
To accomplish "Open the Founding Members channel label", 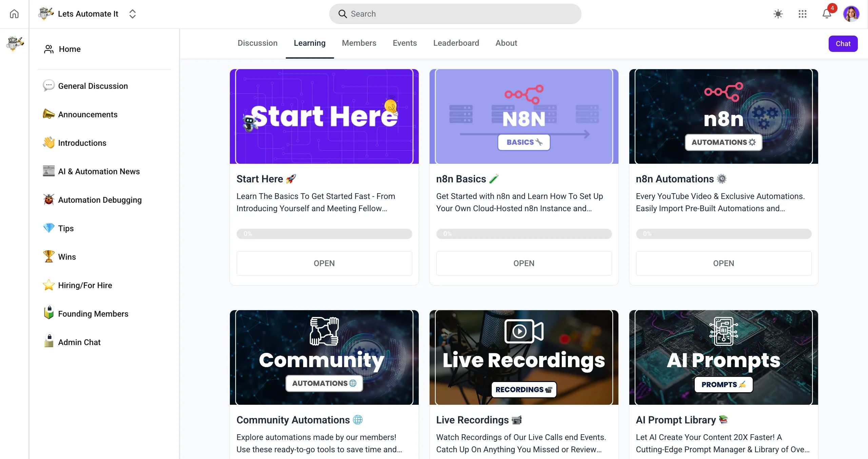I will [93, 314].
